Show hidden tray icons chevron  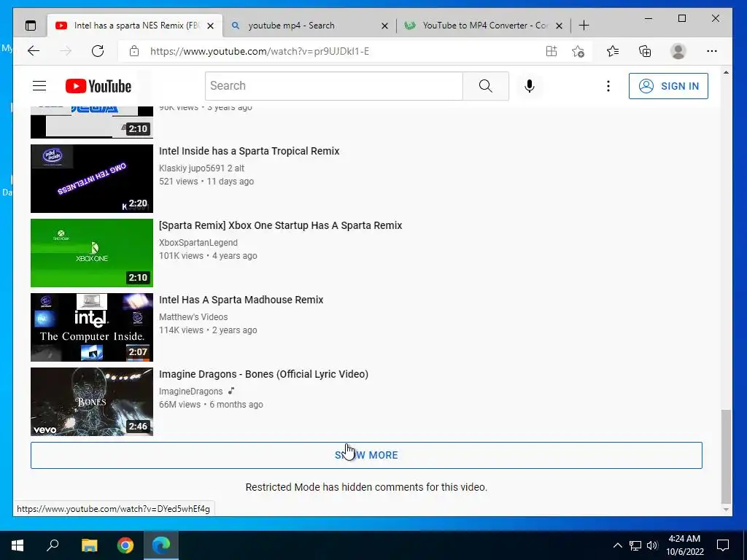pyautogui.click(x=617, y=545)
